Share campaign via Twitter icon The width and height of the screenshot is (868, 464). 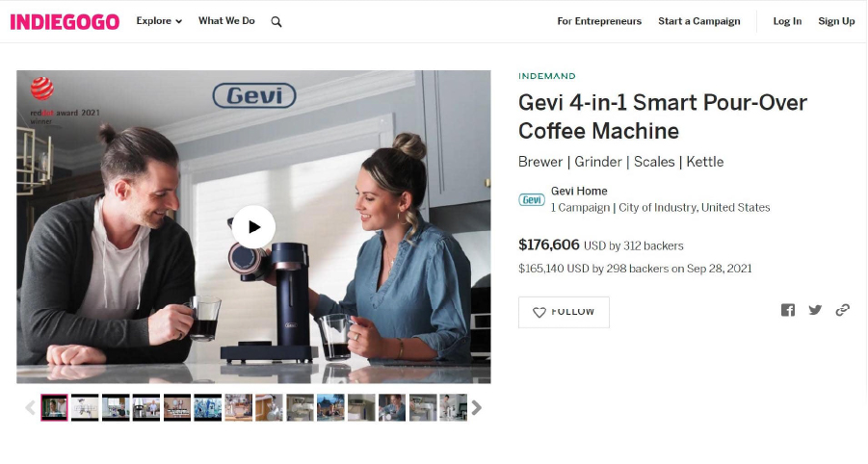pyautogui.click(x=815, y=310)
